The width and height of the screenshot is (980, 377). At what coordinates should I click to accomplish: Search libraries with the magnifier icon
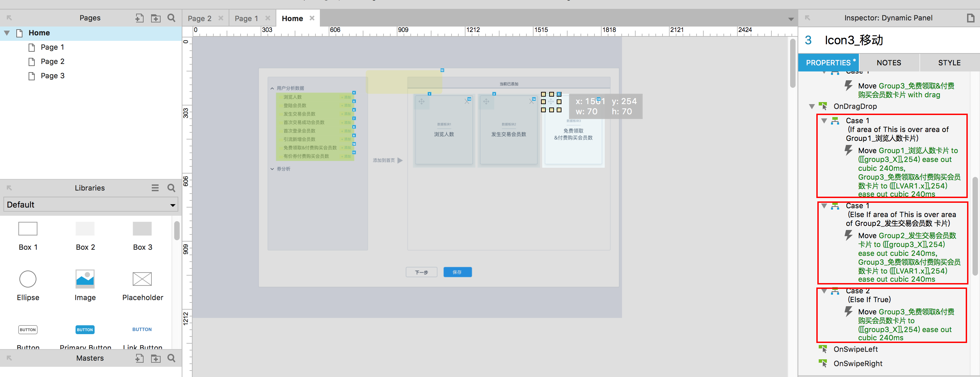pos(171,188)
